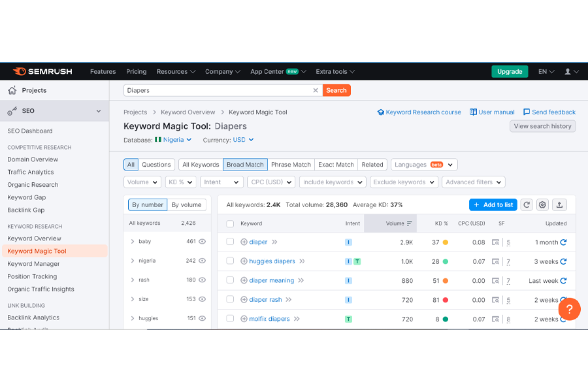Image resolution: width=588 pixels, height=392 pixels.
Task: Click the plus icon beside molfix diapers
Action: click(x=244, y=319)
